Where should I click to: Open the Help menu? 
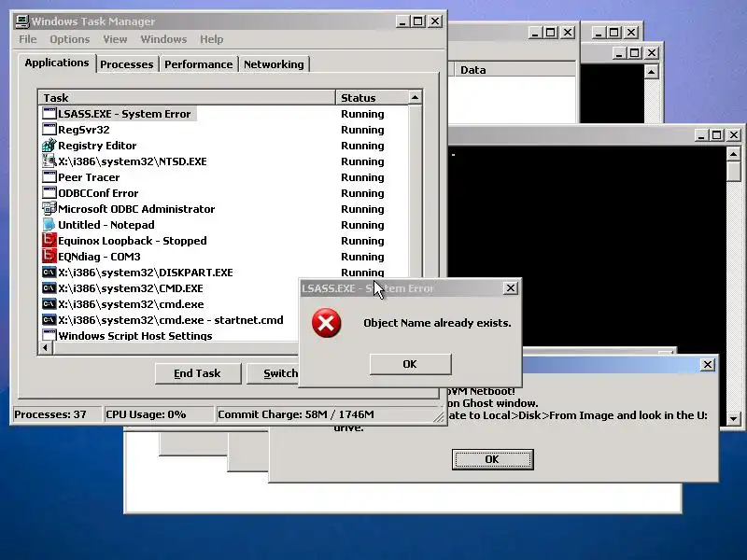click(212, 39)
